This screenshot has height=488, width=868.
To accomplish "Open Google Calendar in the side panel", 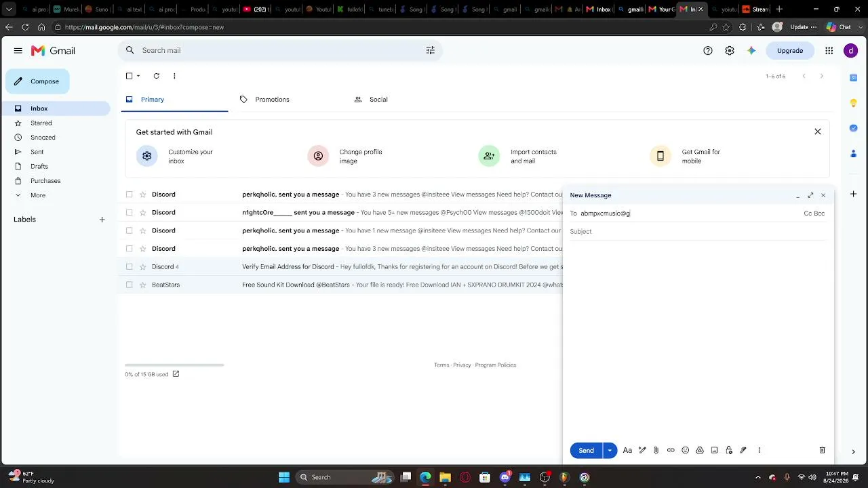I will point(854,78).
